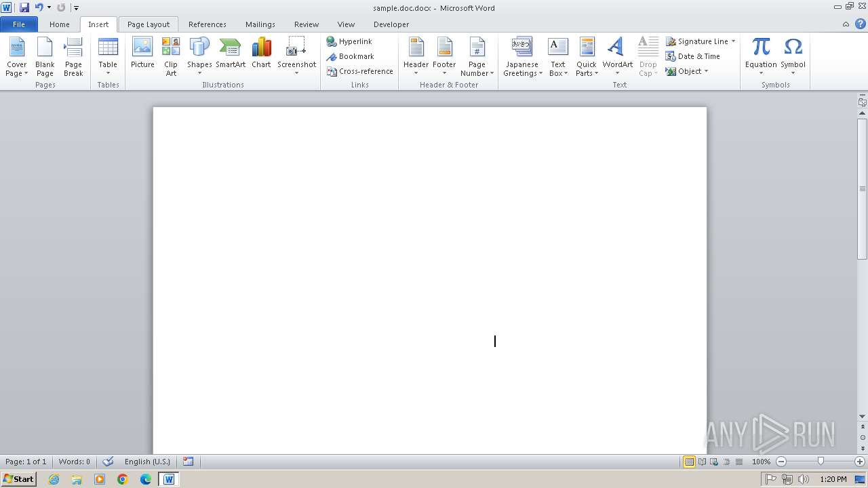Screen dimensions: 868x488
Task: Click the macro recording status icon
Action: [189, 462]
